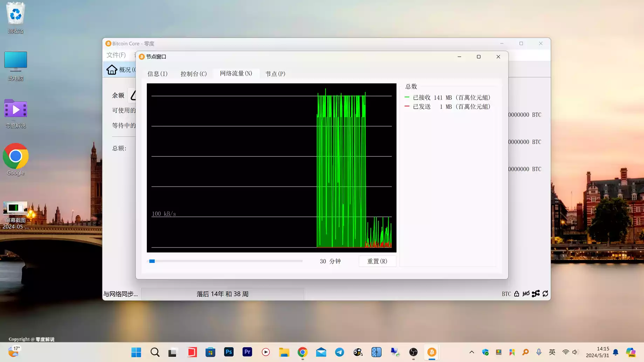This screenshot has width=644, height=362.
Task: Click the sync spinner icon in status bar
Action: click(x=545, y=294)
